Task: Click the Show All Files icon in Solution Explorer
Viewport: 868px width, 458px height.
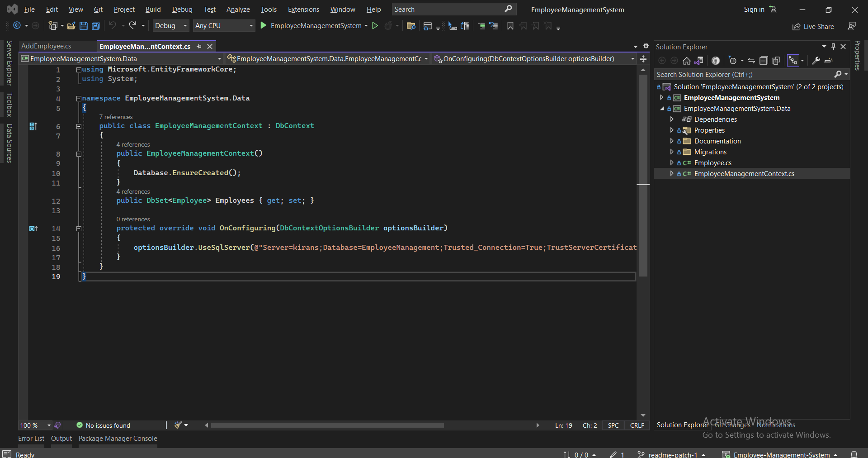Action: (x=776, y=61)
